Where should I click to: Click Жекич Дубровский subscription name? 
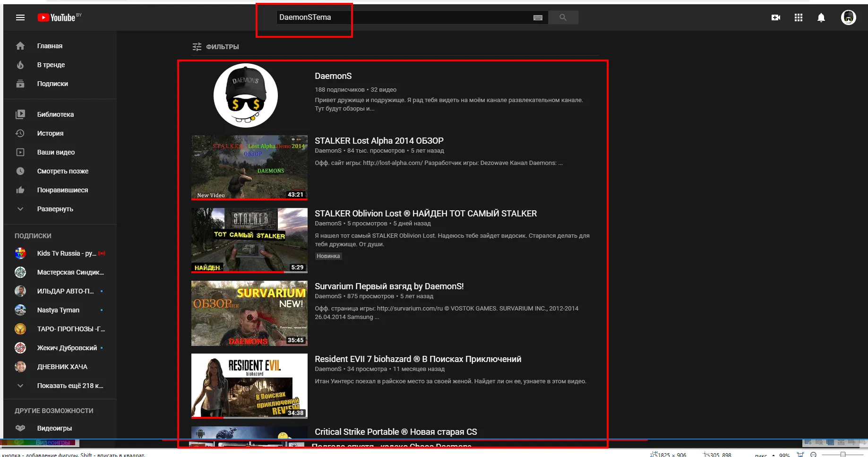point(67,348)
